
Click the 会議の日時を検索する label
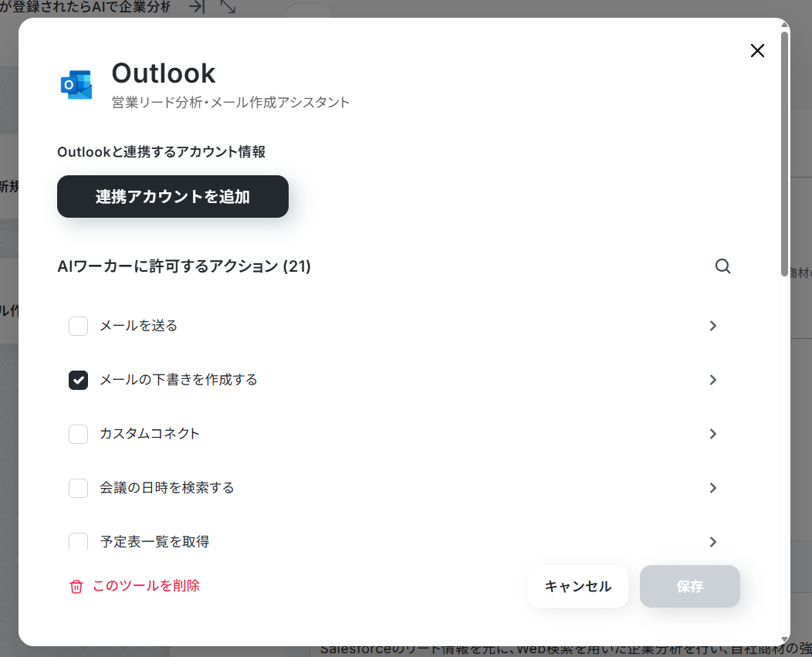167,488
